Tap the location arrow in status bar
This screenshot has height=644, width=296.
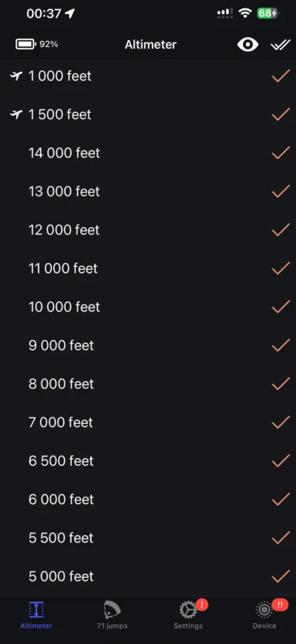70,14
